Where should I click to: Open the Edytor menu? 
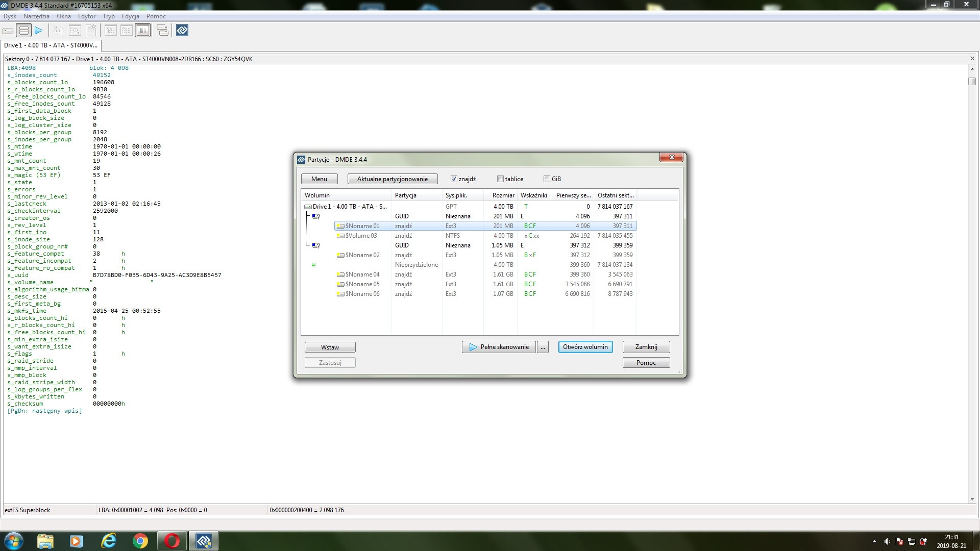click(87, 16)
